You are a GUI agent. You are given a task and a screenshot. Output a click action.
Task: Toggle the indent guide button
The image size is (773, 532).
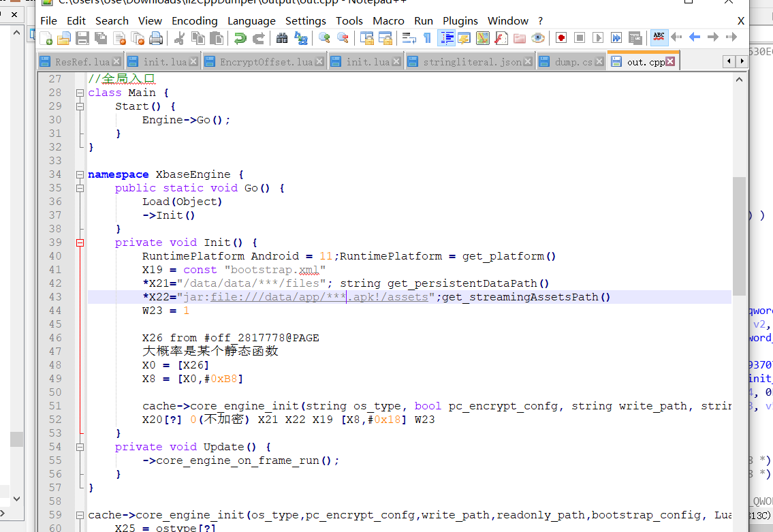446,38
